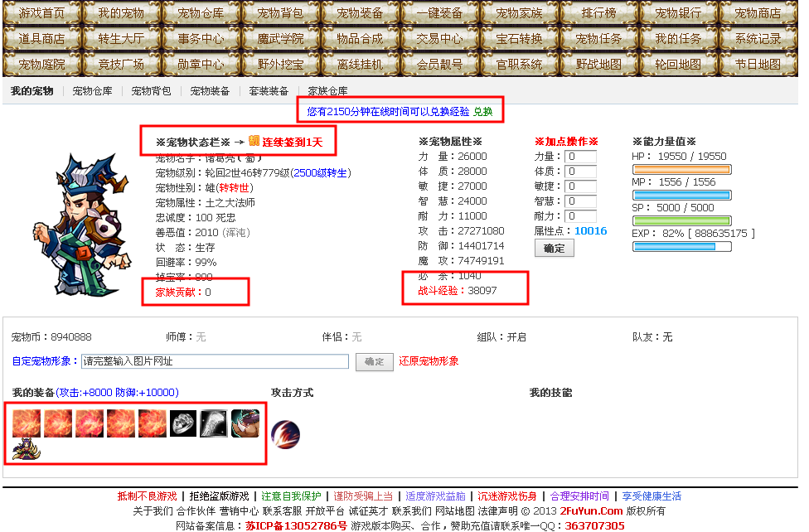This screenshot has width=809, height=532.
Task: Click the green EXP progress bar
Action: click(x=680, y=220)
